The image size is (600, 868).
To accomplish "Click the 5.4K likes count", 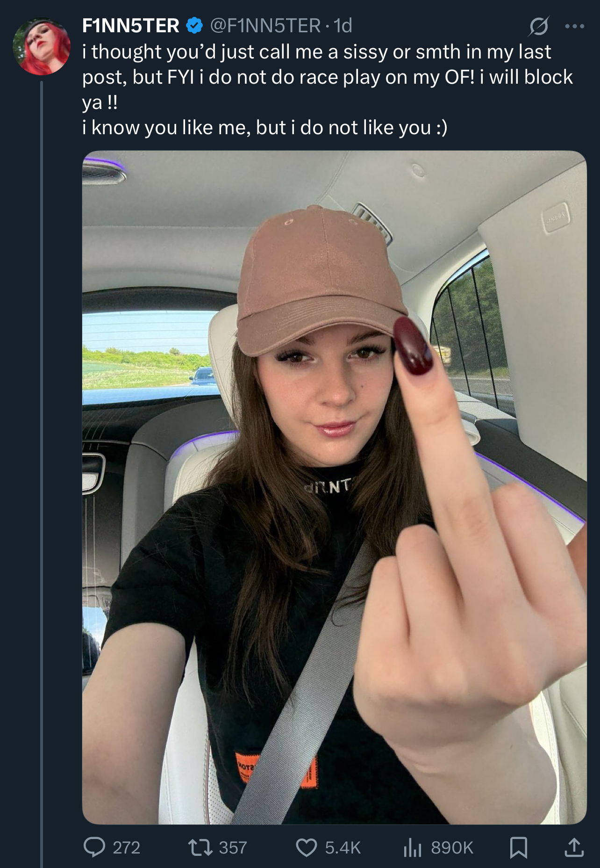I will tap(343, 847).
